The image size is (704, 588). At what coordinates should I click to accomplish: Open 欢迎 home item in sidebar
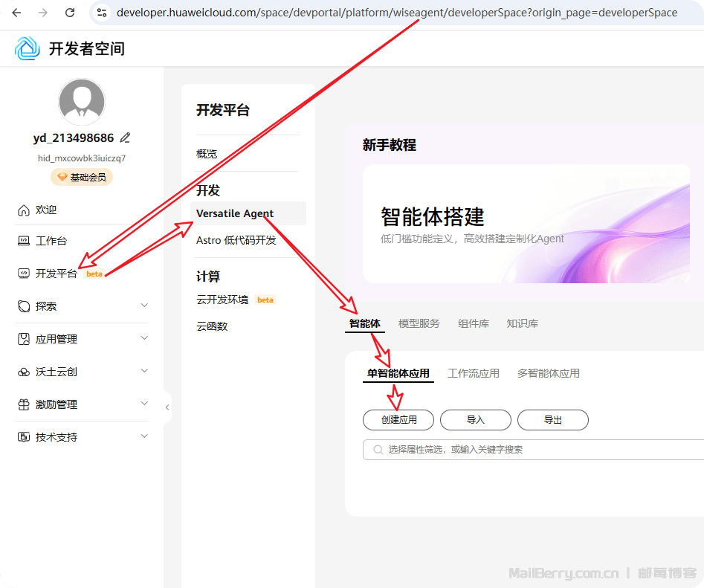point(46,210)
